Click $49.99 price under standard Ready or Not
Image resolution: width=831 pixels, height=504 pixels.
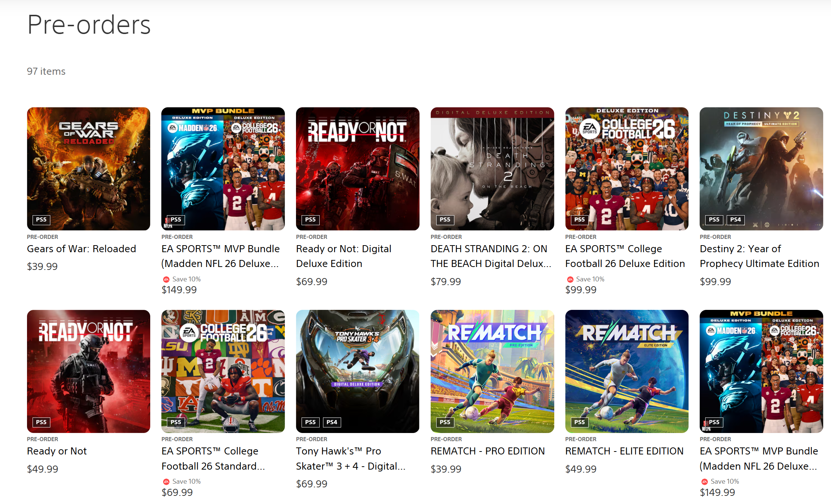pyautogui.click(x=43, y=469)
